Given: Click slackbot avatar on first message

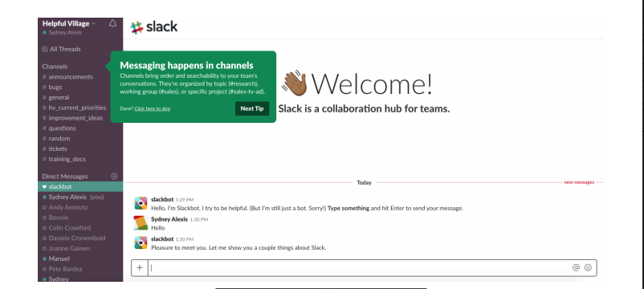Looking at the screenshot, I should 141,204.
